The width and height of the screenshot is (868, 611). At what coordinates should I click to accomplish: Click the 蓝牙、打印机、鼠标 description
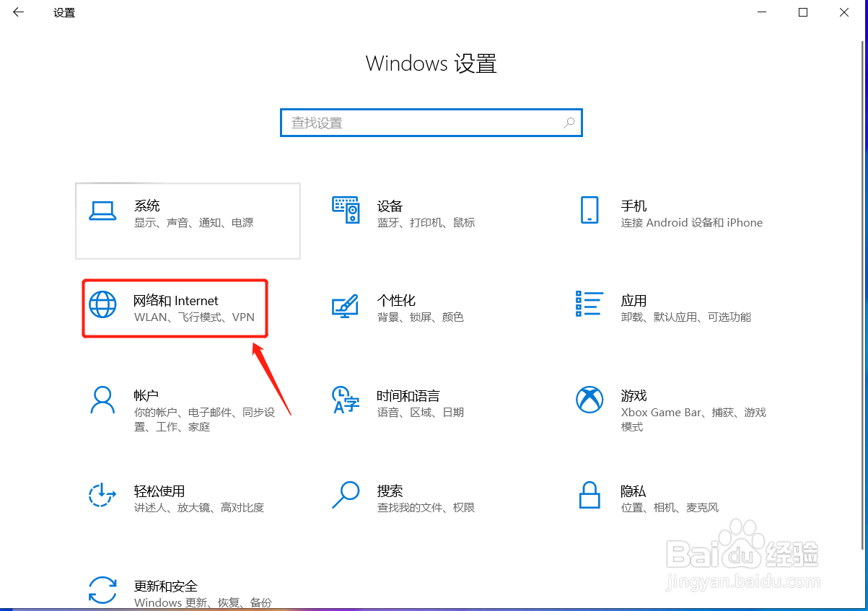coord(426,223)
